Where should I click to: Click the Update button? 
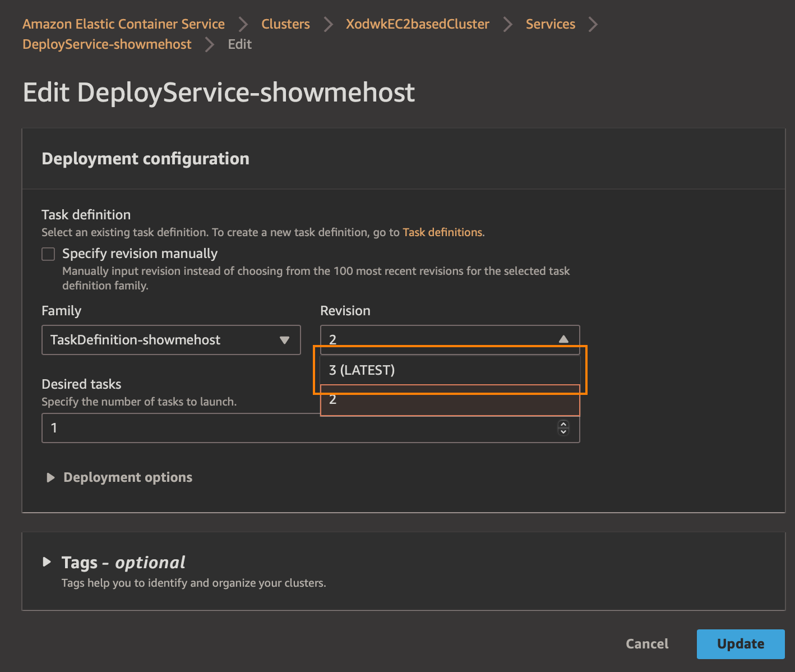pos(741,644)
